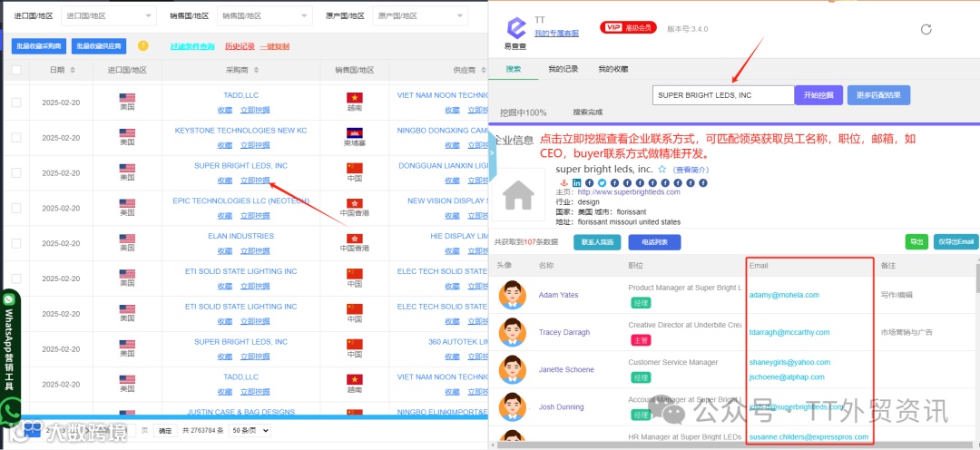The height and width of the screenshot is (450, 980).
Task: Click 仅导出Email button
Action: [x=955, y=242]
